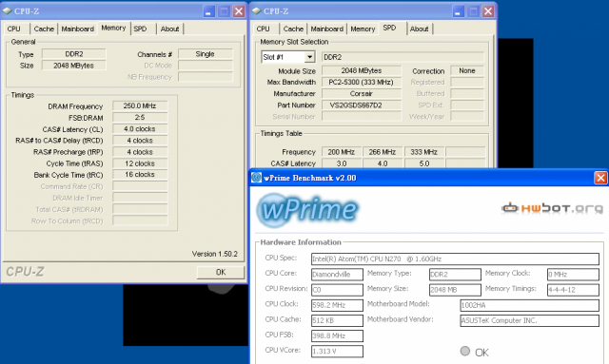Click the CPU Cache 512 KB field
The height and width of the screenshot is (364, 609).
click(x=337, y=320)
